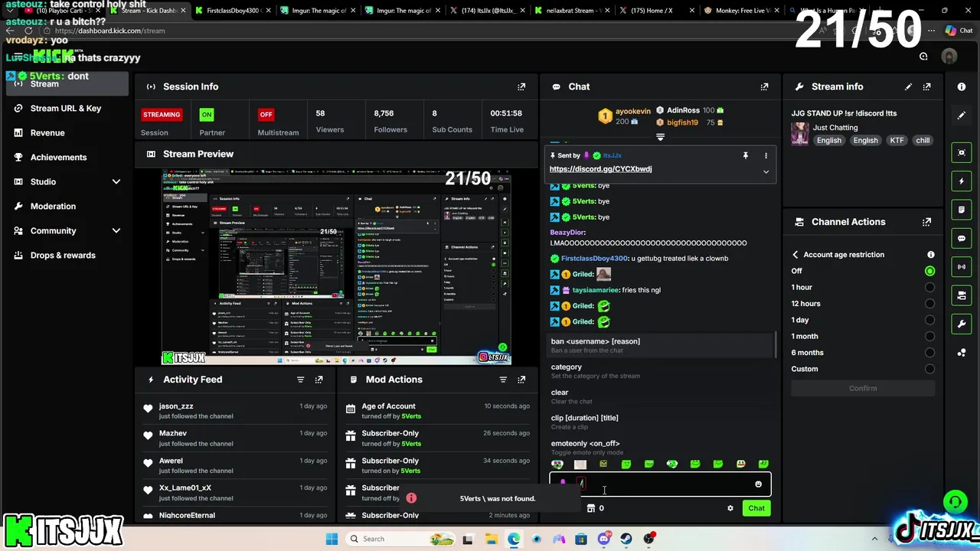The height and width of the screenshot is (551, 980).
Task: Pop out the Mod Actions panel
Action: 521,380
